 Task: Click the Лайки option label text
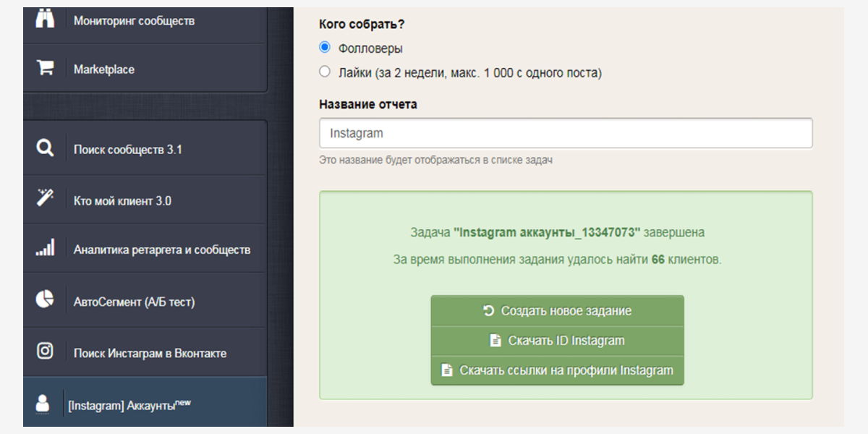point(470,72)
